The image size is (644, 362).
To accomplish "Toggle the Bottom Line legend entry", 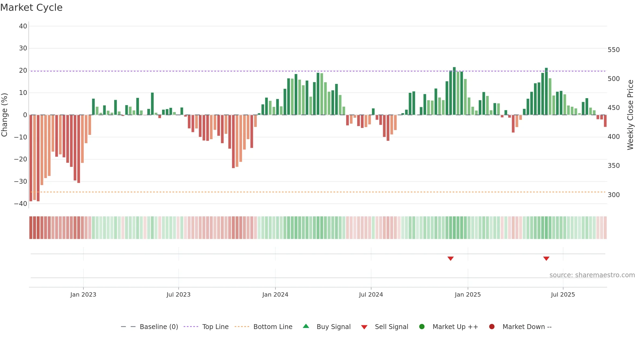I will click(264, 327).
